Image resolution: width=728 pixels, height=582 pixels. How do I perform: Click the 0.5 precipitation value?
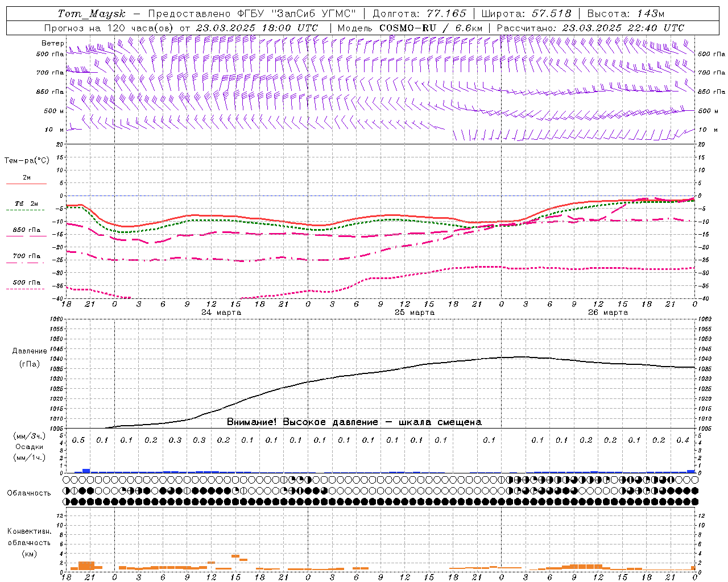pos(78,440)
